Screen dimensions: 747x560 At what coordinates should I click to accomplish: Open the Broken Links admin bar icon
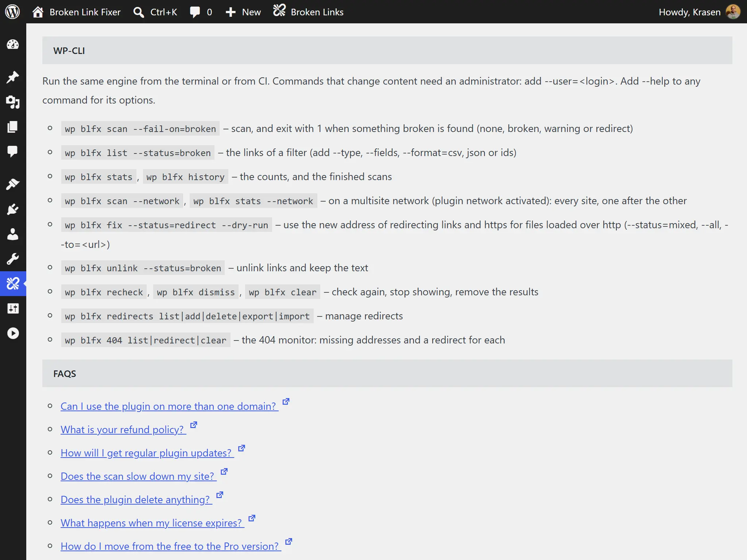pos(279,11)
